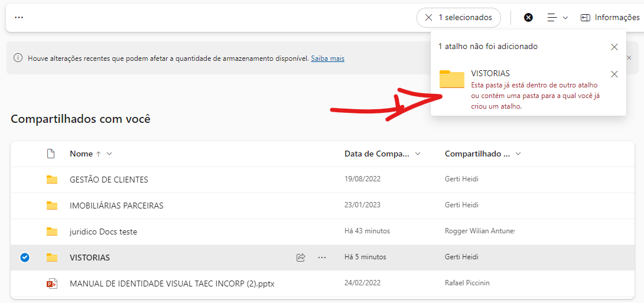The width and height of the screenshot is (644, 303).
Task: Open the VISTORIAS folder in list
Action: 90,258
